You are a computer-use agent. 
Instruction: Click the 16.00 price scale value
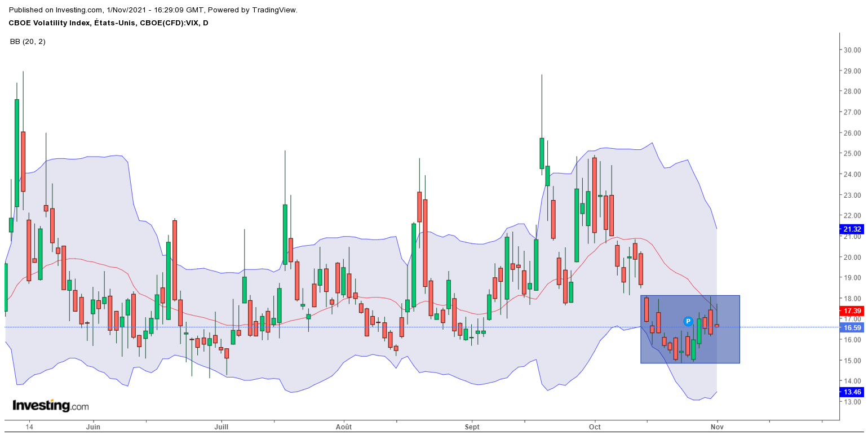[852, 340]
